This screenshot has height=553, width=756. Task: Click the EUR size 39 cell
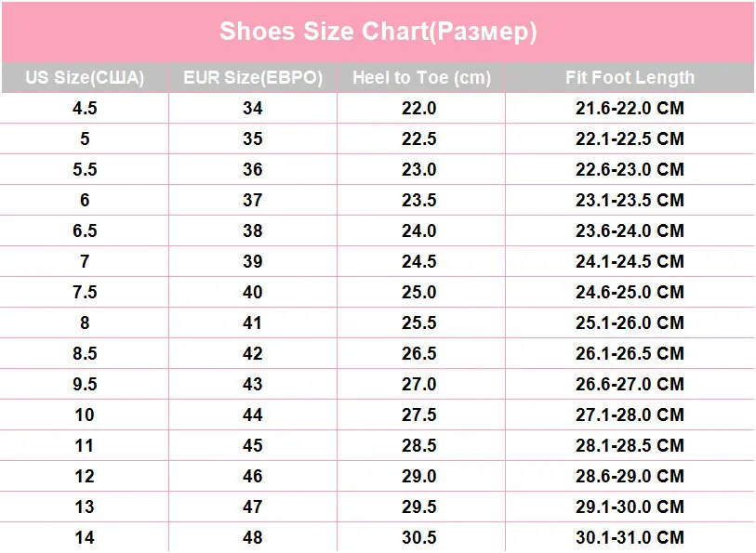coord(253,261)
